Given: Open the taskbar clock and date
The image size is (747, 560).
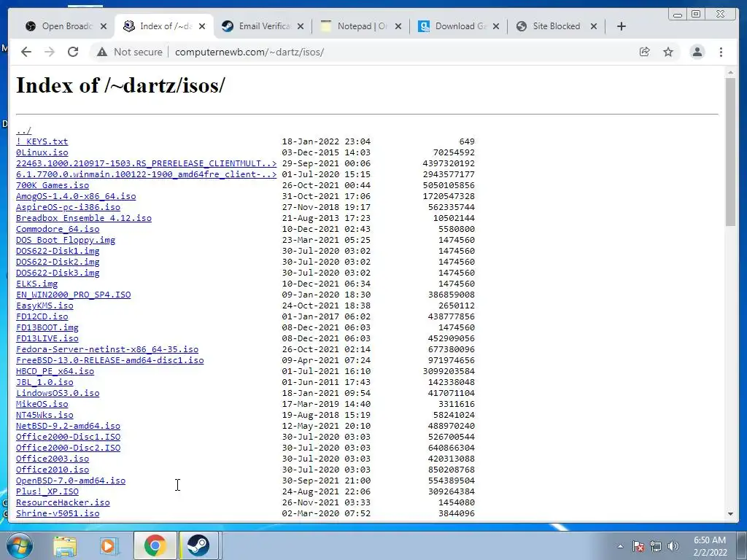Looking at the screenshot, I should [710, 546].
